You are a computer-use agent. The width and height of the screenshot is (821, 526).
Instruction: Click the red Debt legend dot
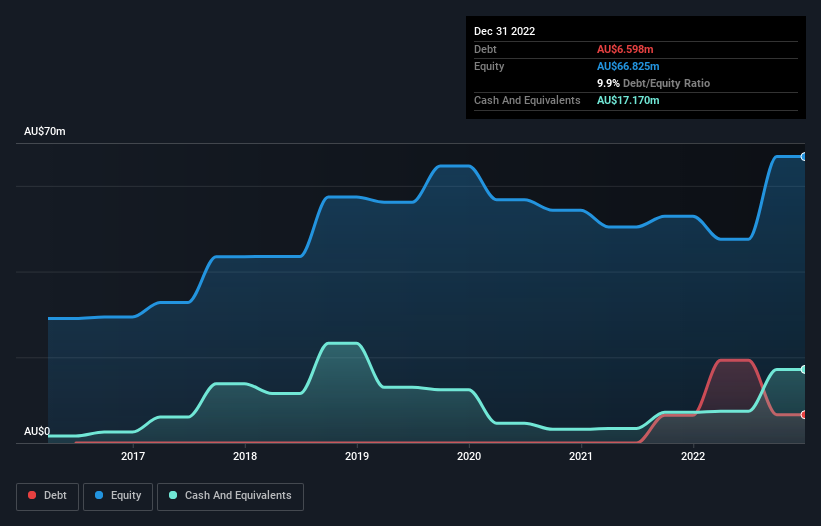click(x=32, y=495)
